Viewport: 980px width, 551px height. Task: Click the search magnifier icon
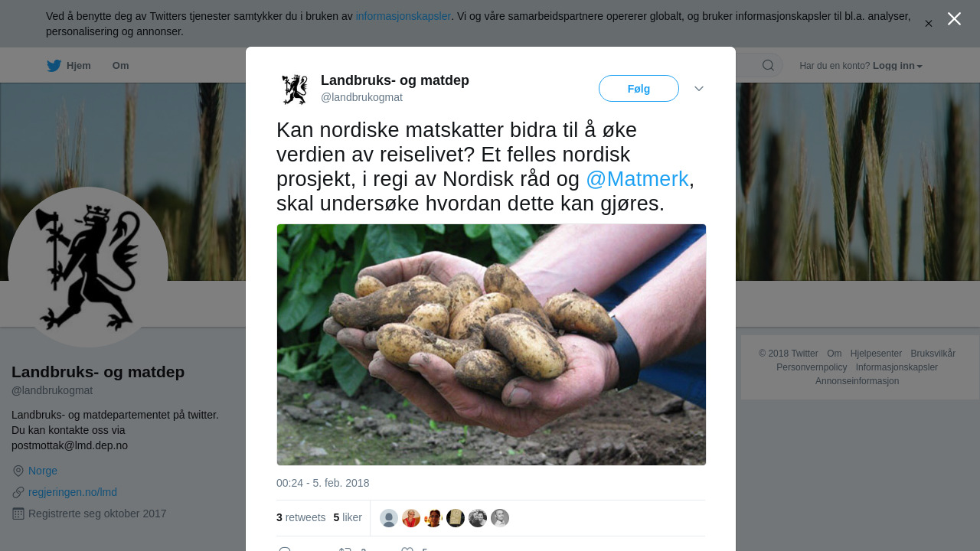768,65
